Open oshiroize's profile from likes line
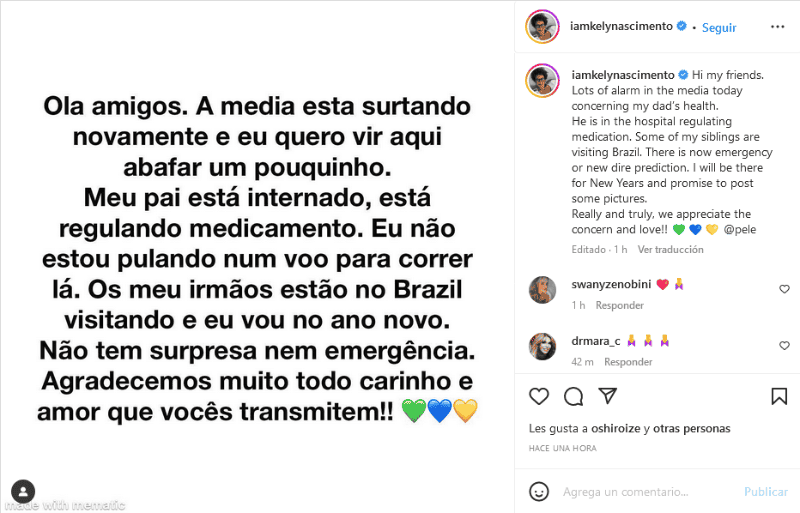 [614, 429]
